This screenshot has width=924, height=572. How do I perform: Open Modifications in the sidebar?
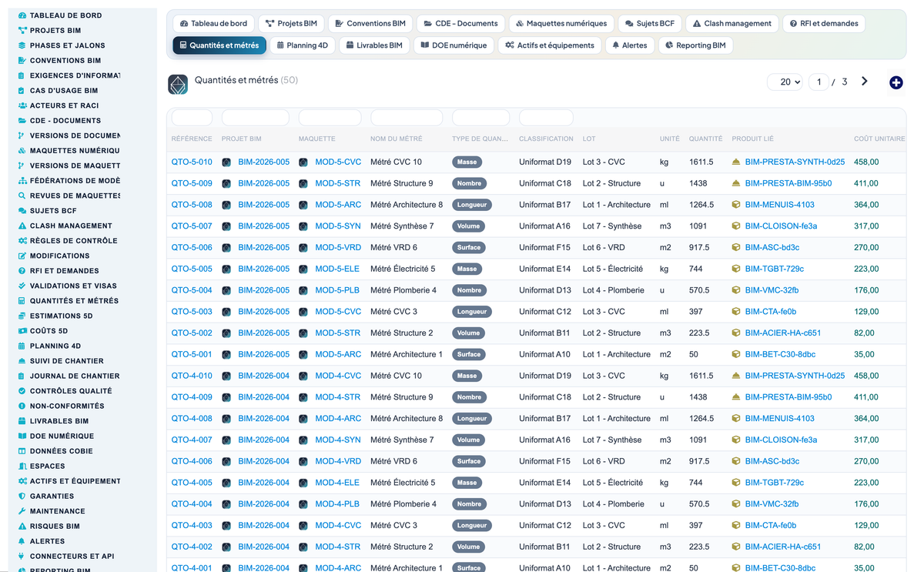(x=60, y=256)
